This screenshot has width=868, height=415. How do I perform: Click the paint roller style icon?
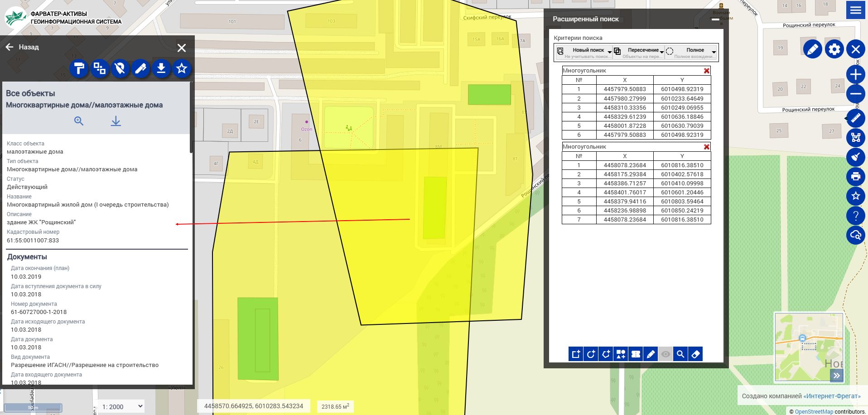[79, 69]
